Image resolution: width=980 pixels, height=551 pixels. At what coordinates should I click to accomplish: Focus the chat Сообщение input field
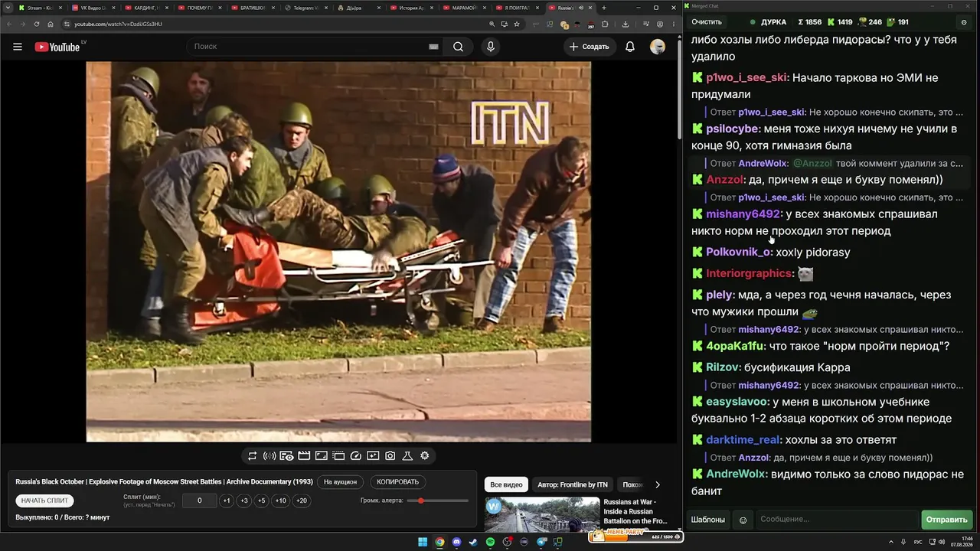836,520
